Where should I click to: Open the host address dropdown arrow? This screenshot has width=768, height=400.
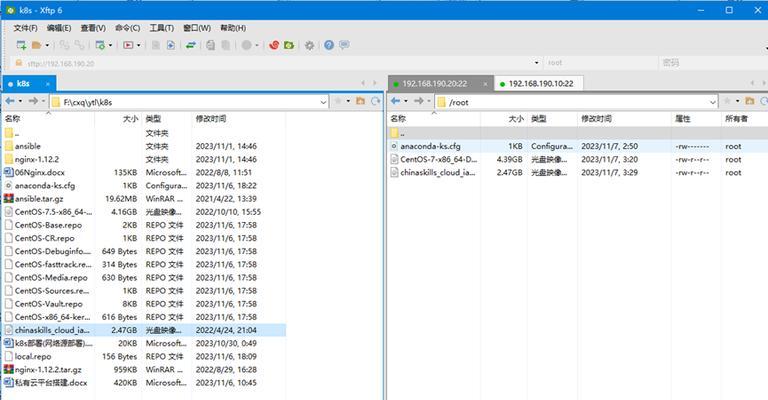pyautogui.click(x=536, y=63)
